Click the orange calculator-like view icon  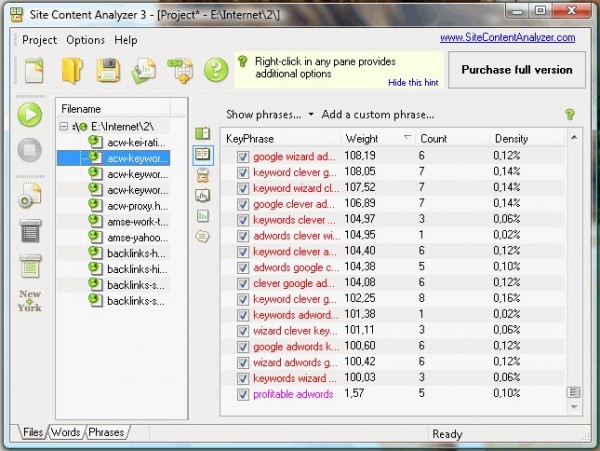pyautogui.click(x=202, y=176)
